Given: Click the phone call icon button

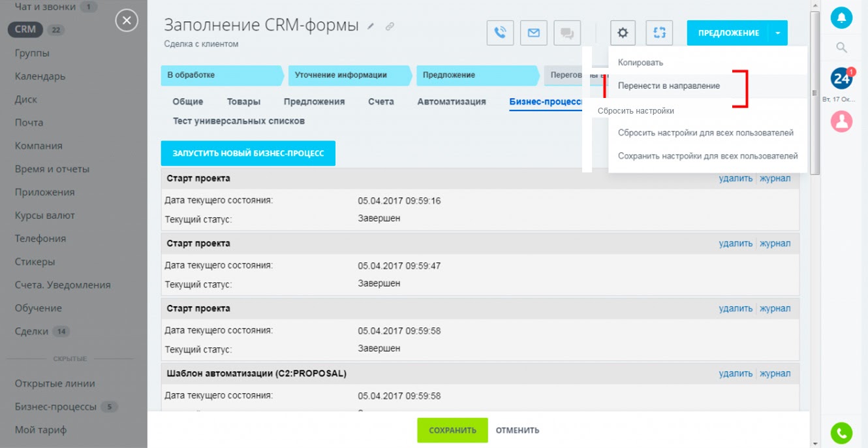Looking at the screenshot, I should coord(500,33).
